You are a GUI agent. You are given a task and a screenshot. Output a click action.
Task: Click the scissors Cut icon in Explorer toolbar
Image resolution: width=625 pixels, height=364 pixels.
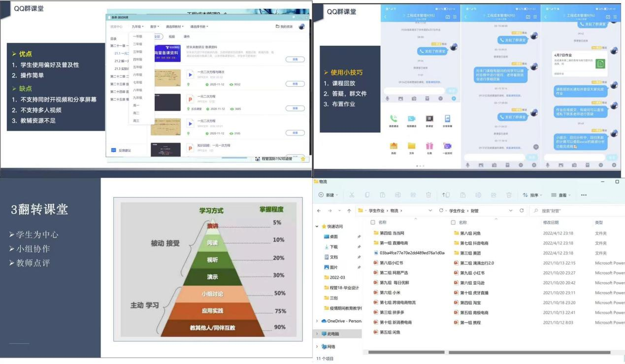pyautogui.click(x=352, y=195)
